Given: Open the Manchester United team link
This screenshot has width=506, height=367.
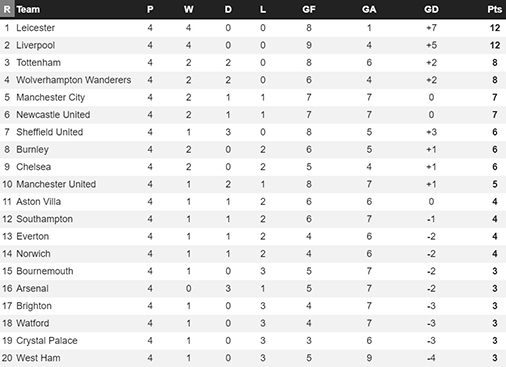Looking at the screenshot, I should 56,184.
